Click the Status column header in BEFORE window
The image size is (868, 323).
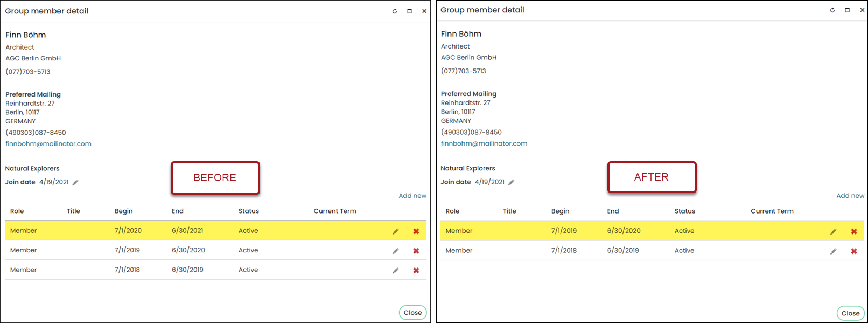tap(249, 211)
